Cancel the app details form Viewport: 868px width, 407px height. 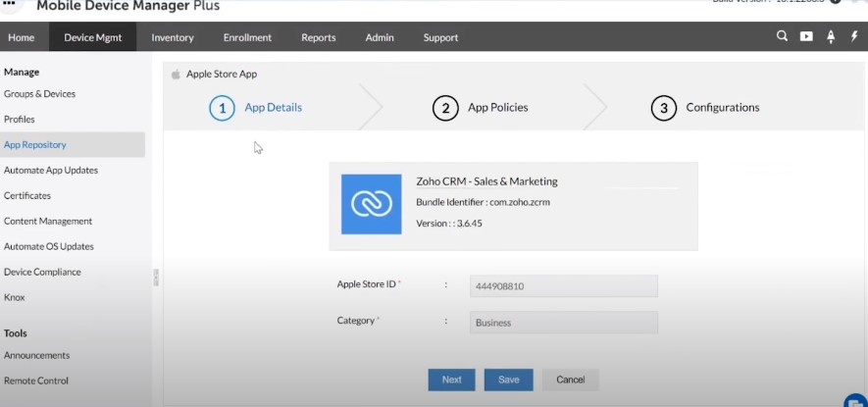[x=570, y=380]
